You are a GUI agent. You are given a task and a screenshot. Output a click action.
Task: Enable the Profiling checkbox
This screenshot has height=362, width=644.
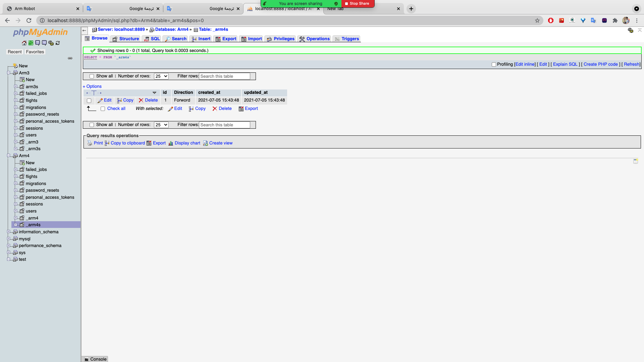(493, 64)
